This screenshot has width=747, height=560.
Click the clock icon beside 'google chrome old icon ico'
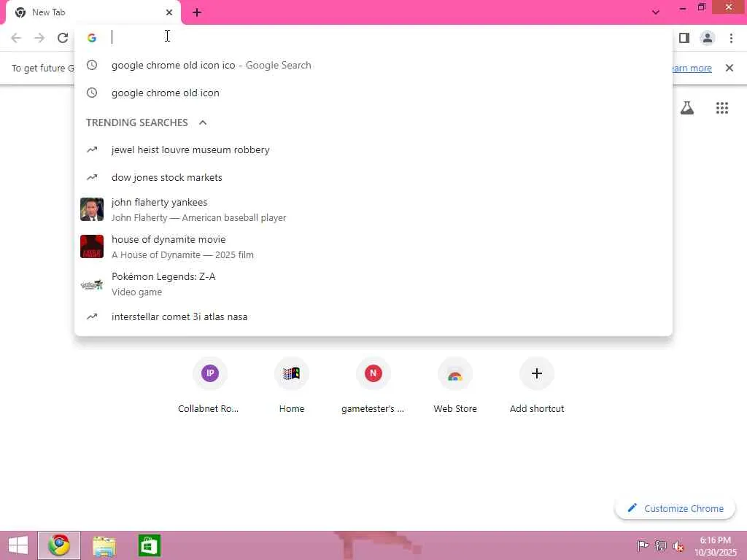(92, 65)
